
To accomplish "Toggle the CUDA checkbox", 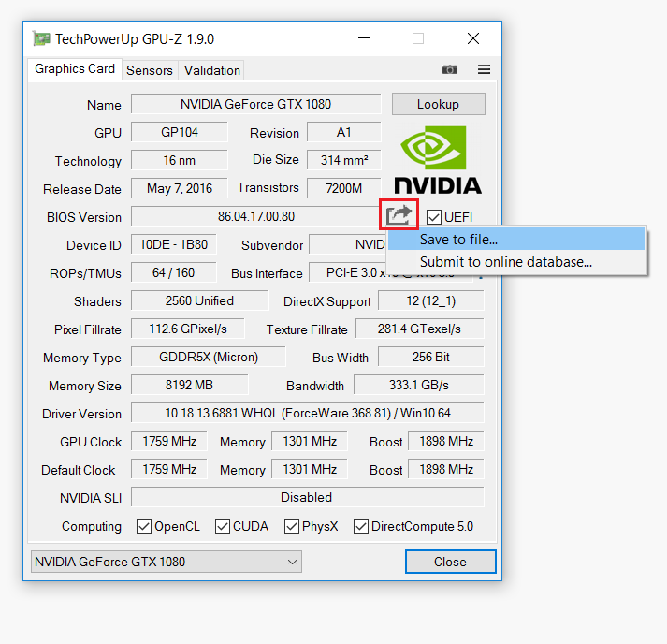I will coord(223,526).
